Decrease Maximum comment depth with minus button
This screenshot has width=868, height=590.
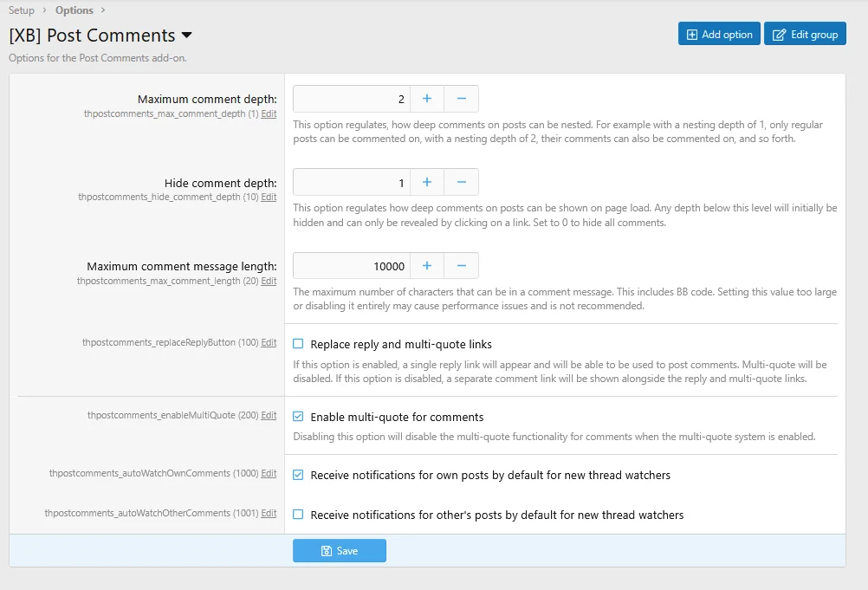click(x=461, y=99)
